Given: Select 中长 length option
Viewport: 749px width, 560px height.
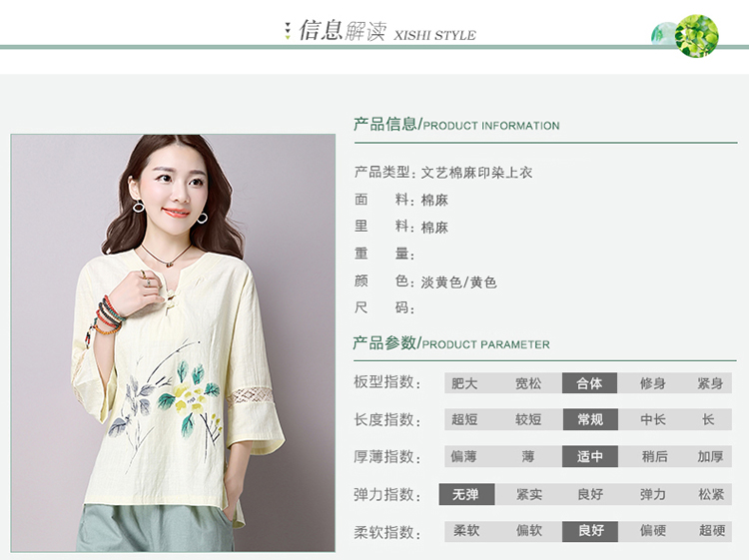Looking at the screenshot, I should tap(652, 419).
